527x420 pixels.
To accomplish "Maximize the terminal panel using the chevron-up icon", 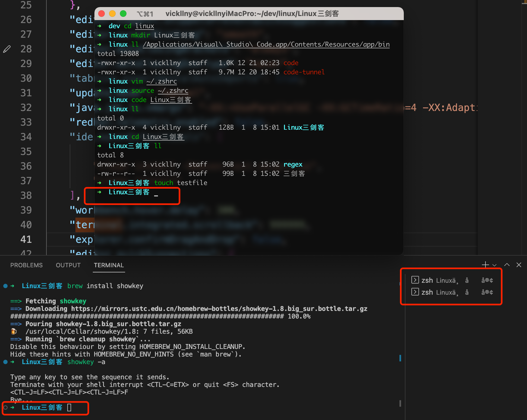I will [507, 265].
